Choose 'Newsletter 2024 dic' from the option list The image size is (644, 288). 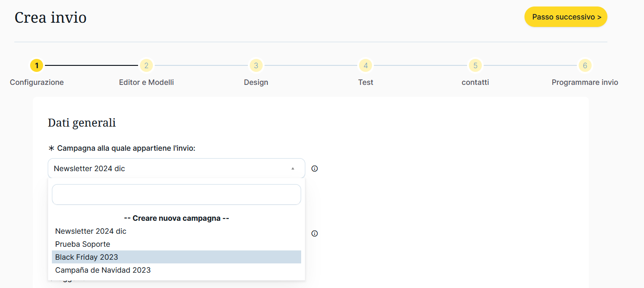pos(91,231)
